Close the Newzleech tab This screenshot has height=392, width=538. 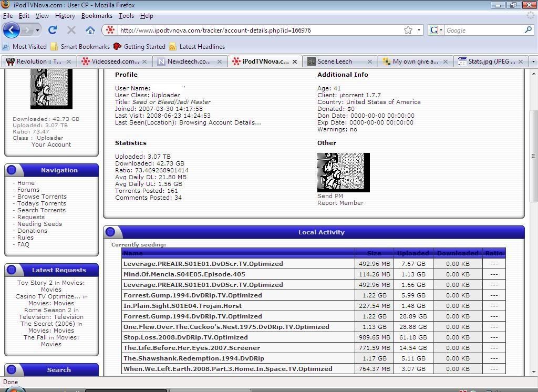[220, 61]
